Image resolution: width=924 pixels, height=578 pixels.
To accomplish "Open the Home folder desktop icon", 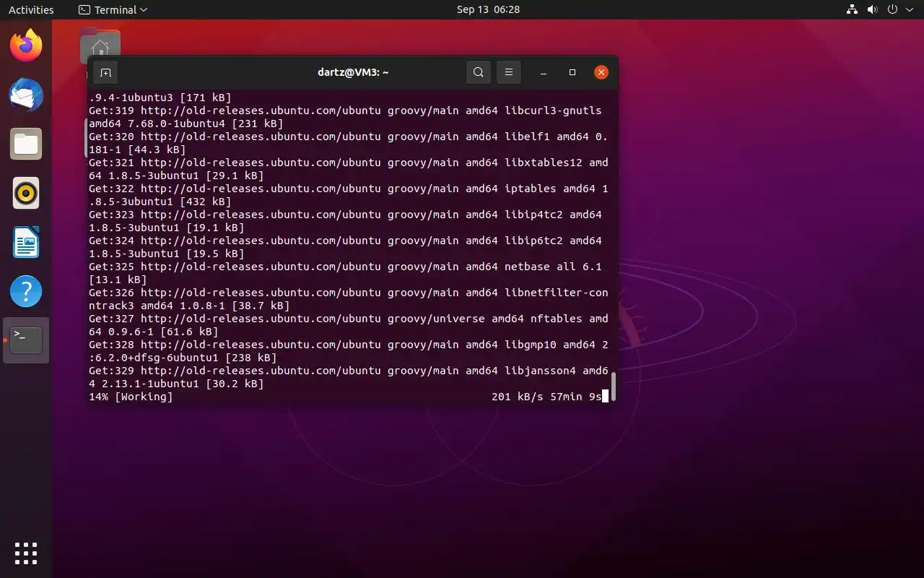I will [100, 45].
